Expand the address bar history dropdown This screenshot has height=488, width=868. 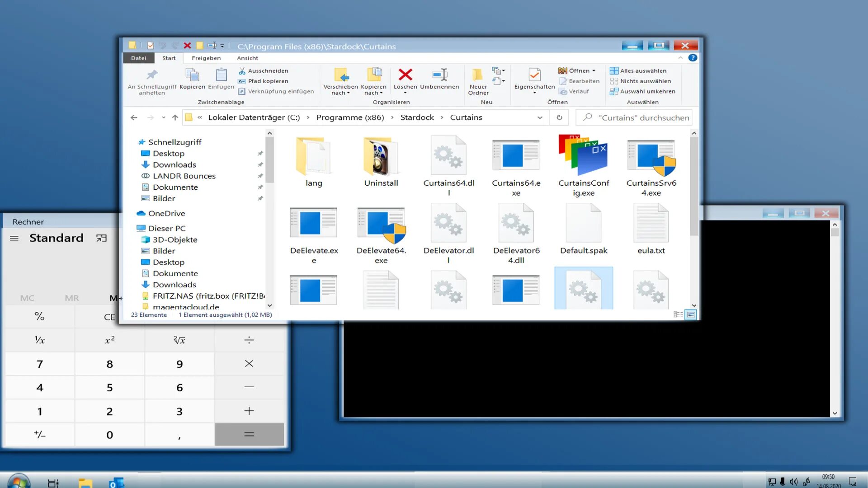(x=540, y=117)
